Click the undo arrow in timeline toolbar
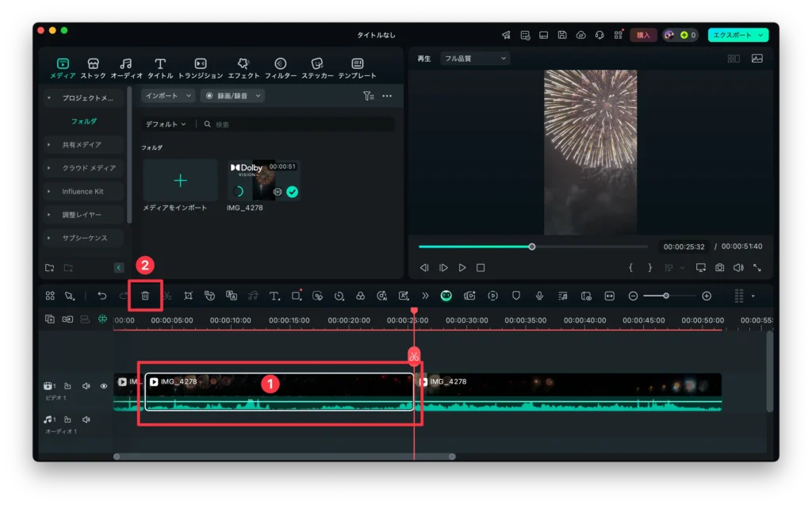Viewport: 812px width, 505px height. point(102,296)
